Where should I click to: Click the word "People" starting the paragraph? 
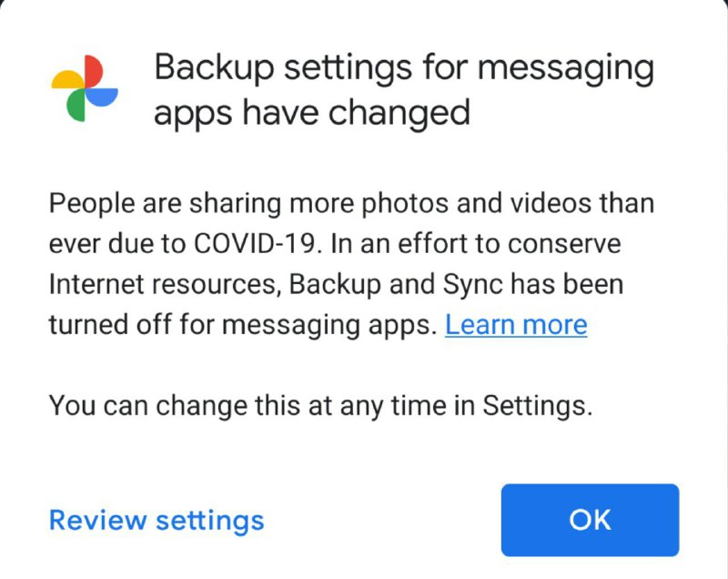(x=93, y=203)
